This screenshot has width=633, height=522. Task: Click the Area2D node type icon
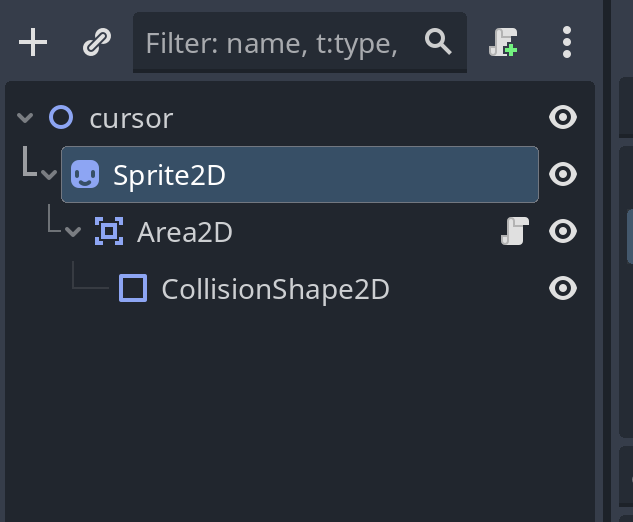(109, 231)
